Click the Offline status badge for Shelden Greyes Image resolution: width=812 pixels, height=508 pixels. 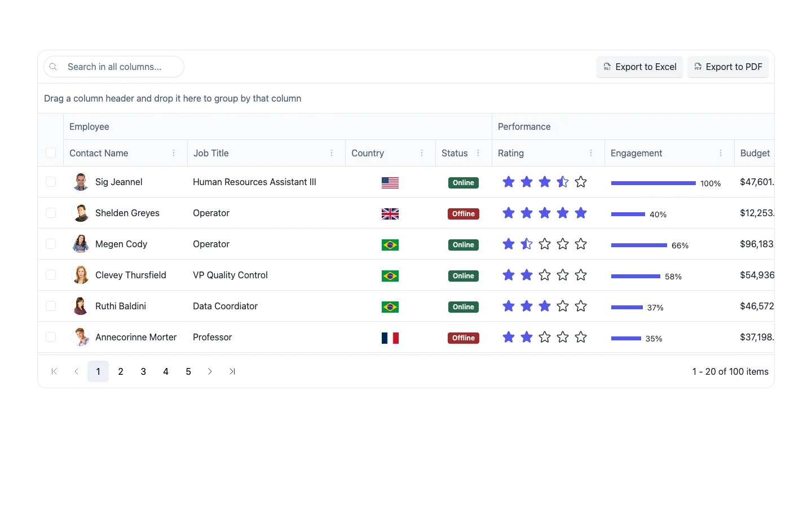[464, 214]
